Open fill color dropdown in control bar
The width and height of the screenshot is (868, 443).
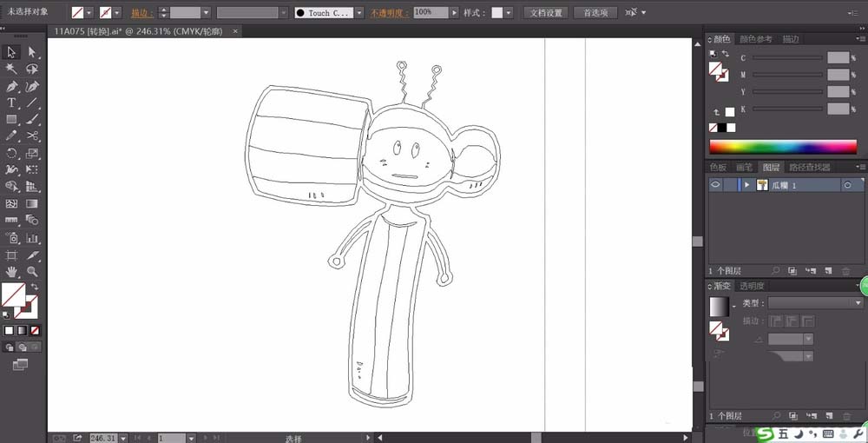pos(89,12)
